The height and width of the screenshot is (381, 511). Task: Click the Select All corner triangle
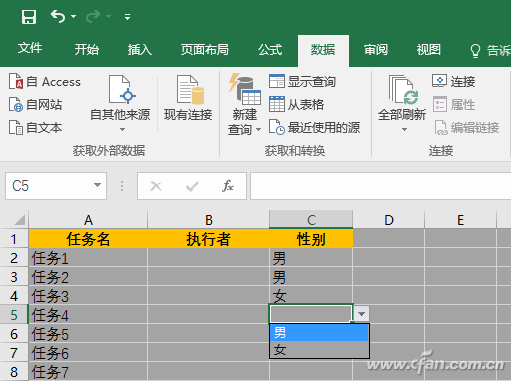click(20, 220)
